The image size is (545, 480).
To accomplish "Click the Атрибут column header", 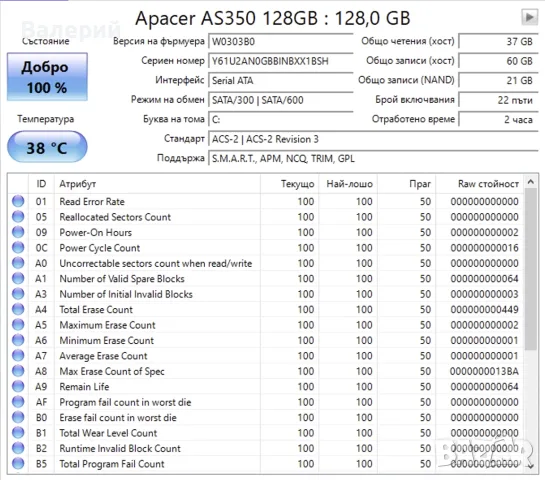I will pos(157,184).
